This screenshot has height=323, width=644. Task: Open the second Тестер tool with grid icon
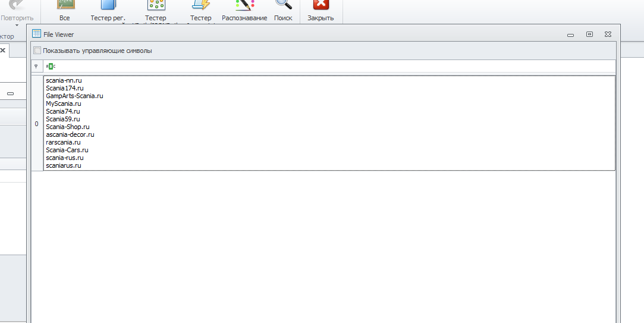coord(156,11)
